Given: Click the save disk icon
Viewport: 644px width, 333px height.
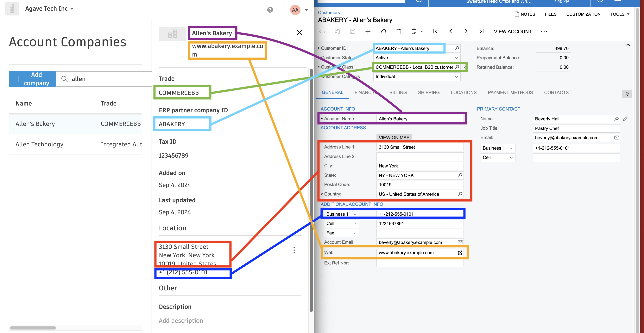Looking at the screenshot, I should 352,31.
